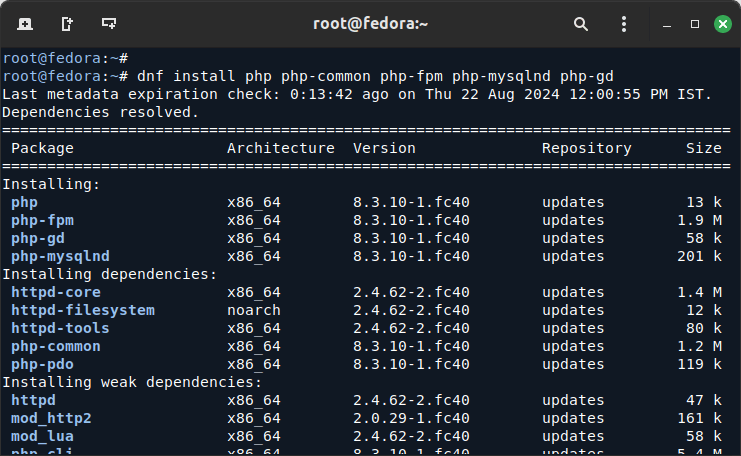Click x86_64 architecture in php-fpm row
This screenshot has width=741, height=456.
[x=254, y=220]
